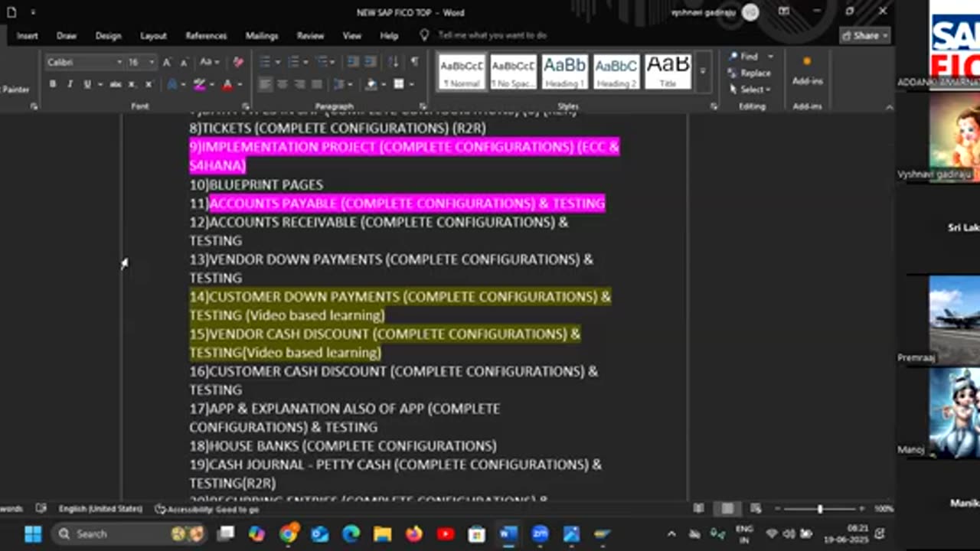This screenshot has height=551, width=980.
Task: Toggle italic formatting in Font group
Action: [x=70, y=84]
